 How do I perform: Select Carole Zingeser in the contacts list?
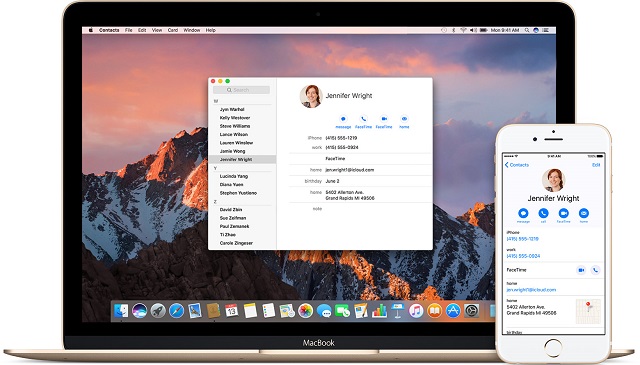[x=236, y=243]
